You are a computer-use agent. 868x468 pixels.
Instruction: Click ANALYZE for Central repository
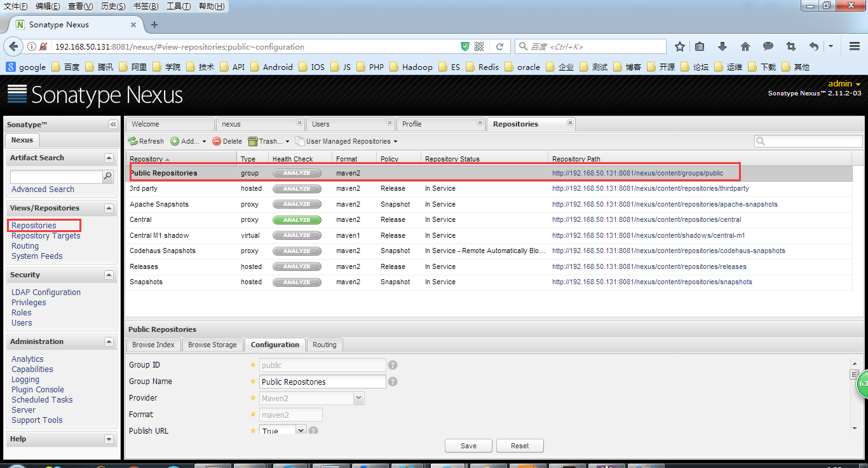click(297, 220)
